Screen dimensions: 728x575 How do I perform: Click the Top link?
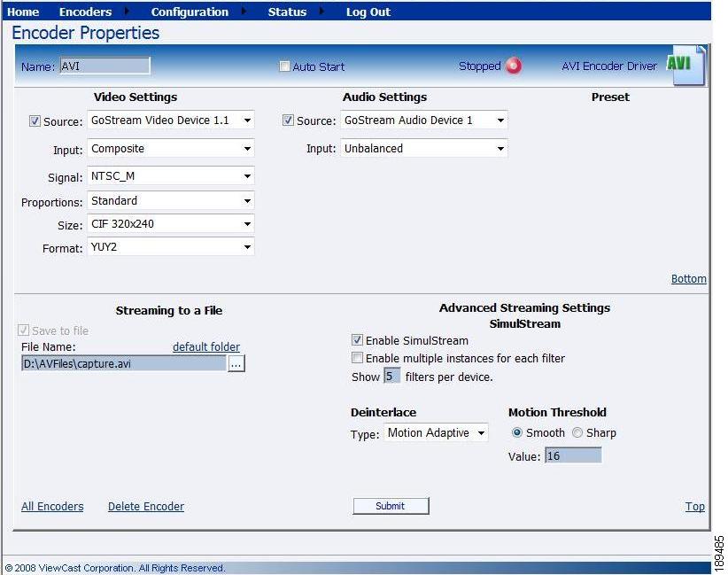coord(695,506)
